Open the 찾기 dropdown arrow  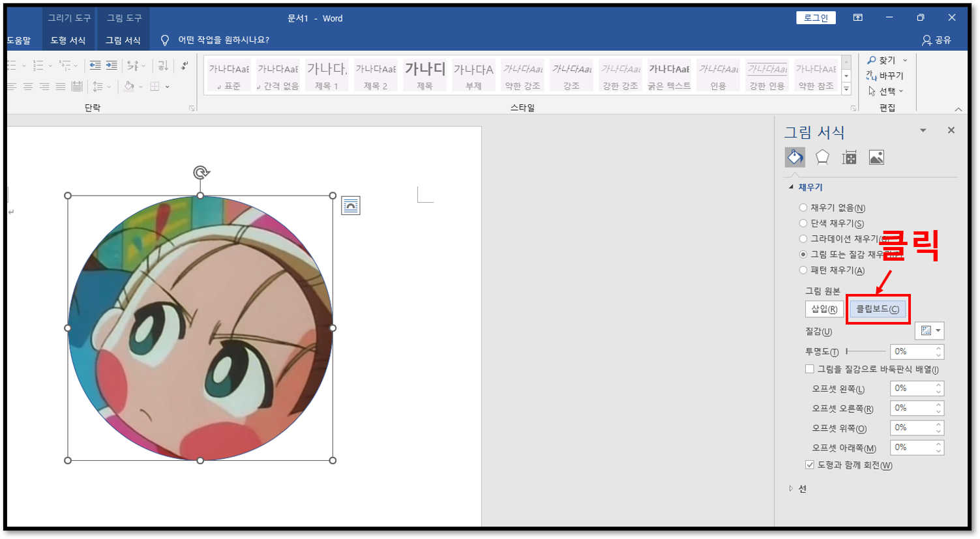click(905, 61)
